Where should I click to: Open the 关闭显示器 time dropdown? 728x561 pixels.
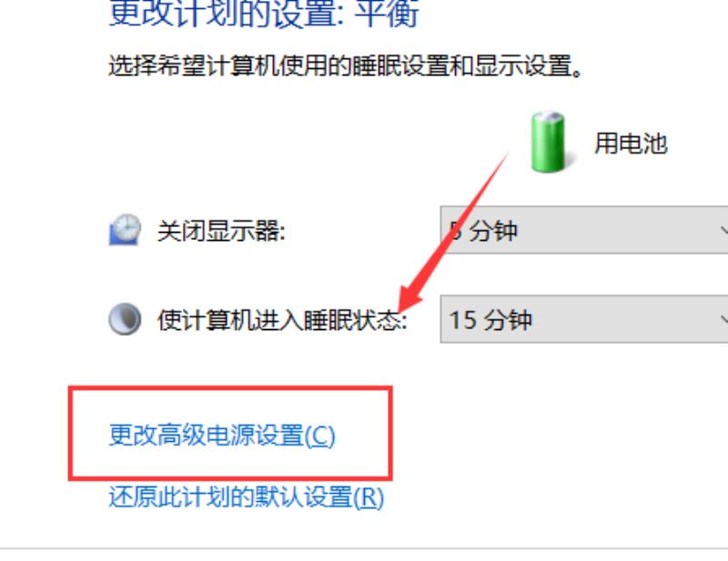pos(584,230)
